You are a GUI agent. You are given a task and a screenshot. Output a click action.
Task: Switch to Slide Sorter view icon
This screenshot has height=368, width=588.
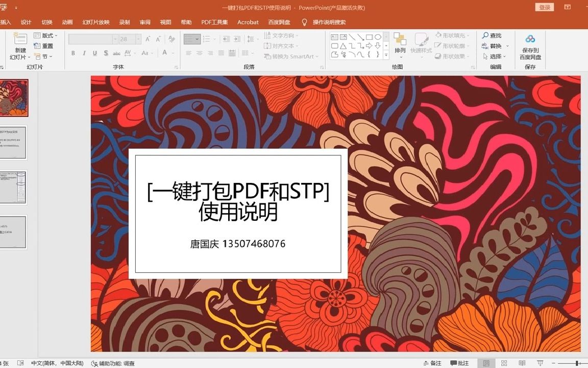coord(504,363)
